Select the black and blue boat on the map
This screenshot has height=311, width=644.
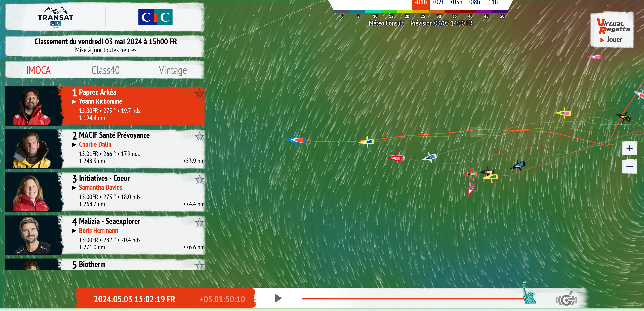click(x=518, y=165)
